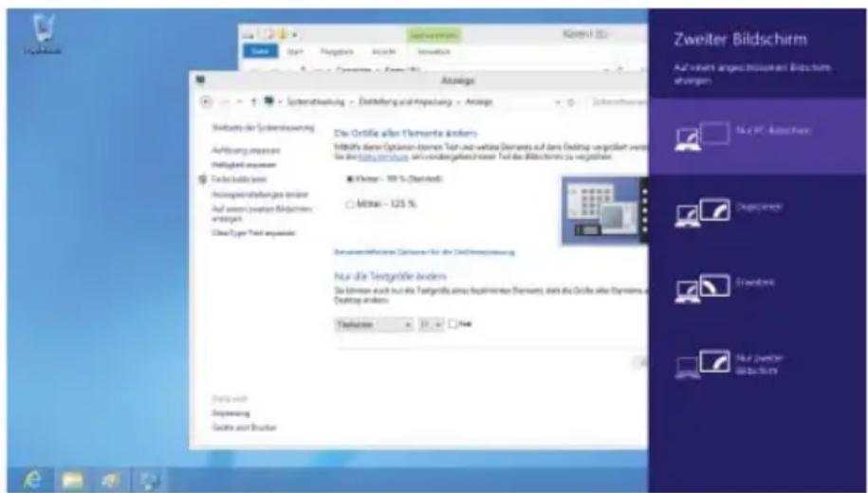The width and height of the screenshot is (868, 493).
Task: Refresh the Anzeige address bar
Action: [x=571, y=102]
